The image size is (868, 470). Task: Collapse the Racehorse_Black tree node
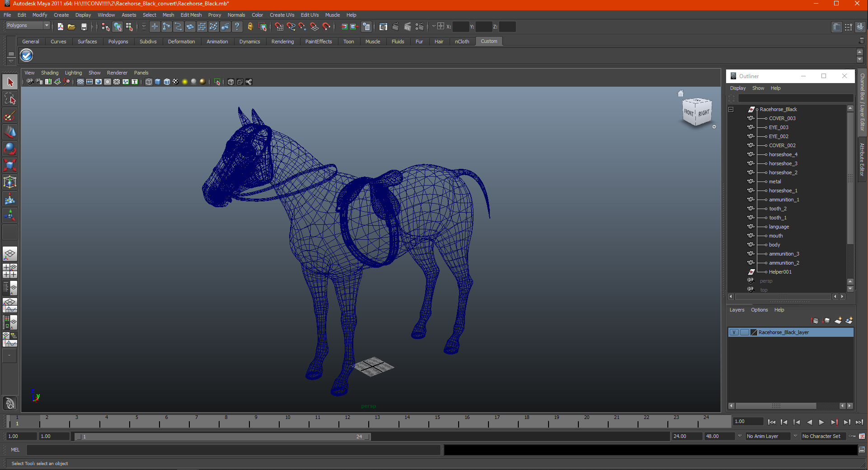pos(731,109)
